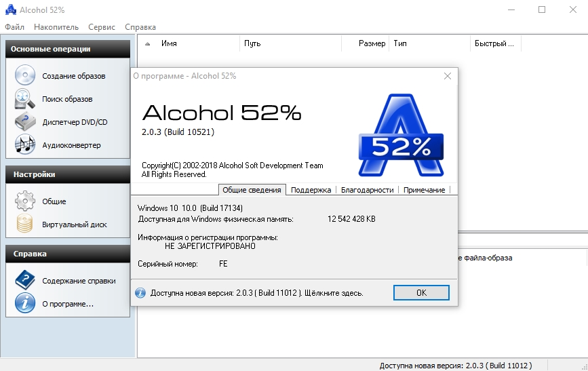The image size is (588, 371).
Task: Click the Виртуальный диск label
Action: pos(74,224)
